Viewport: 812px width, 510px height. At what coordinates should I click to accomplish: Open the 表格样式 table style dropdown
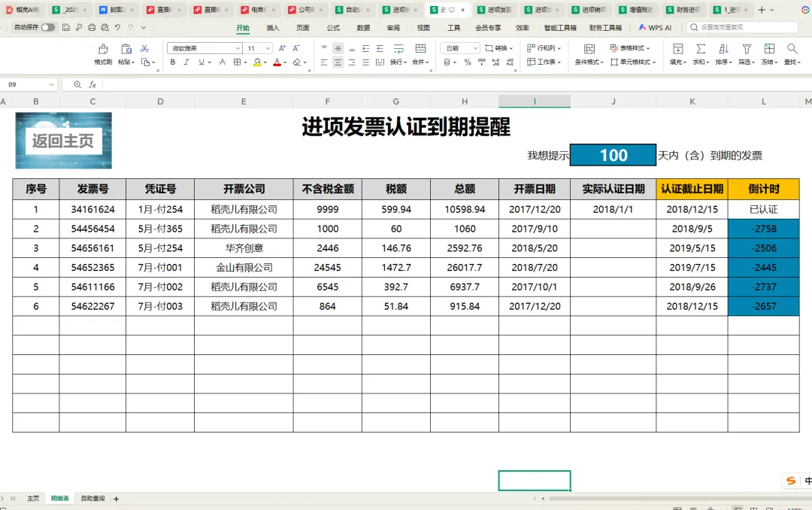pos(630,48)
